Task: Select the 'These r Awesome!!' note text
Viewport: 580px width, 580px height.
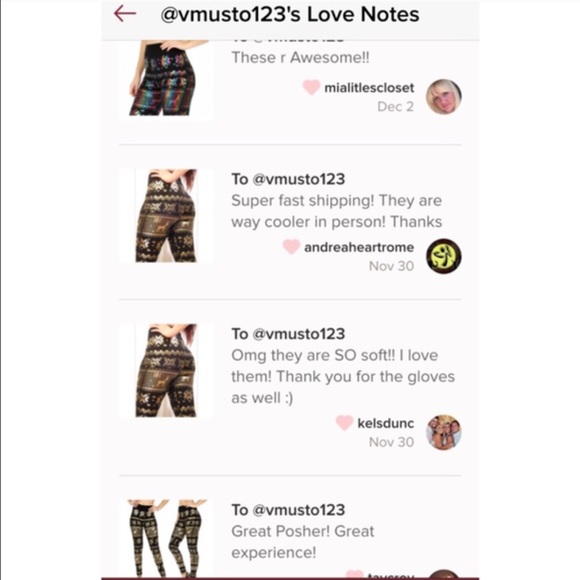Action: click(300, 57)
